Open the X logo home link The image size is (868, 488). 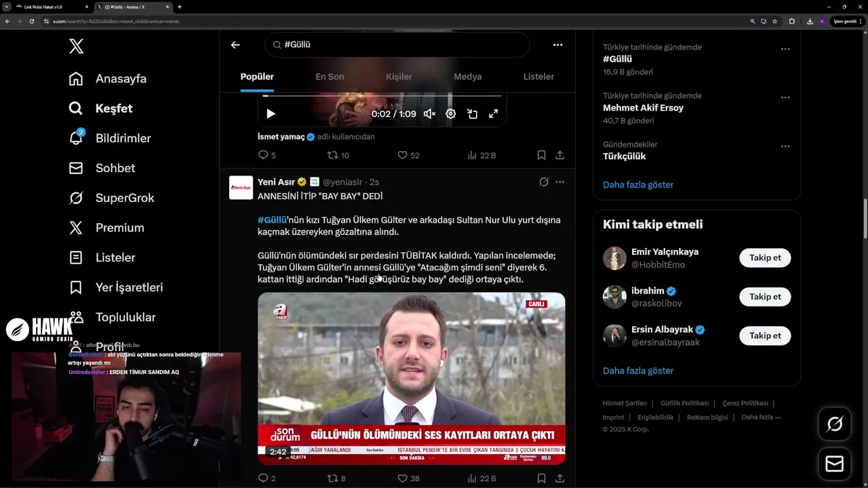[76, 46]
